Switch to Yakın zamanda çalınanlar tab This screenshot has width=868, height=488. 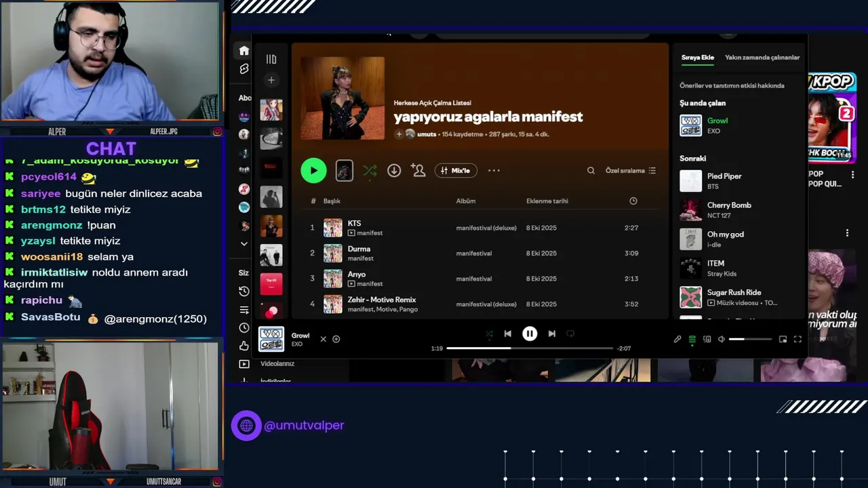762,58
